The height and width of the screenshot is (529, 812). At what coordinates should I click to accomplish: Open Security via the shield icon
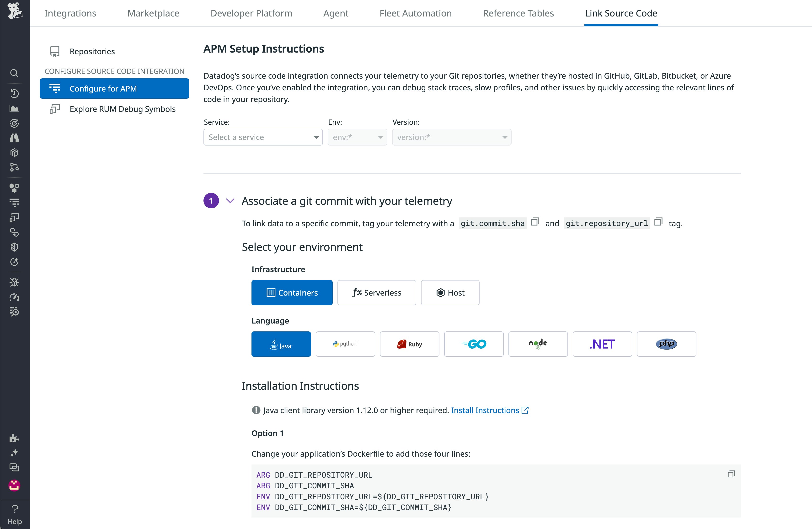[14, 247]
